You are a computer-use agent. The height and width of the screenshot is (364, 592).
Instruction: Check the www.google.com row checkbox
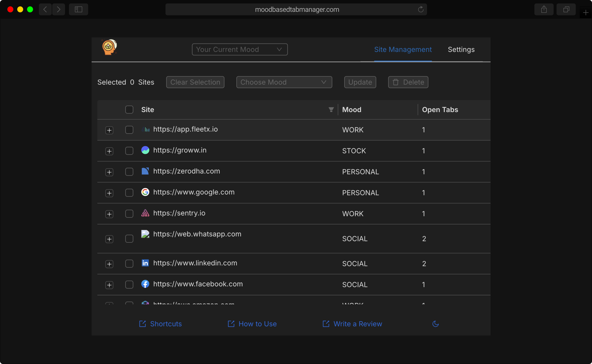pos(129,193)
